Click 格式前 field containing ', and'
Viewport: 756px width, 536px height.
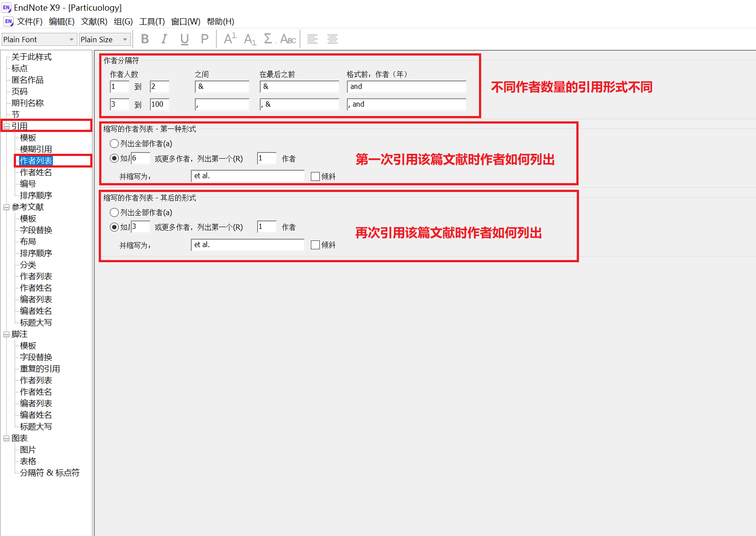pyautogui.click(x=406, y=104)
